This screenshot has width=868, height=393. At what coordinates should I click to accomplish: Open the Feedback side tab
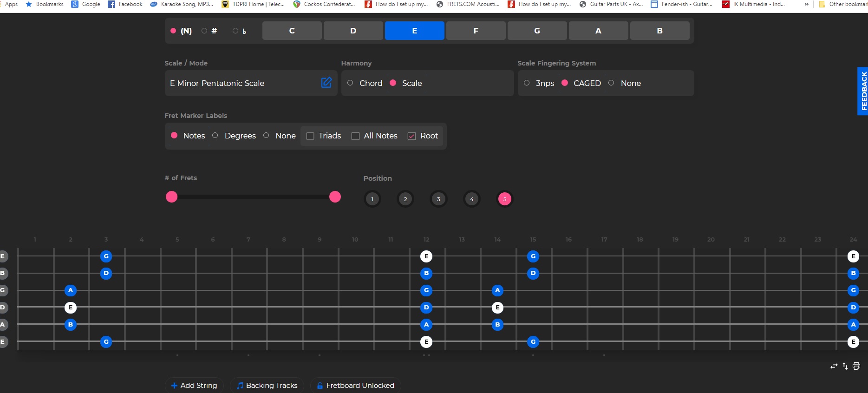click(863, 91)
